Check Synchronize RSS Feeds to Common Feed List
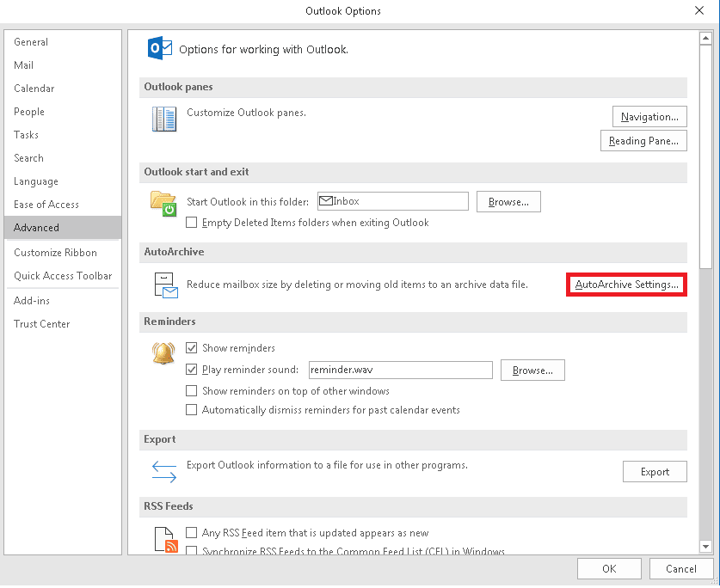Image resolution: width=720 pixels, height=588 pixels. [x=192, y=550]
